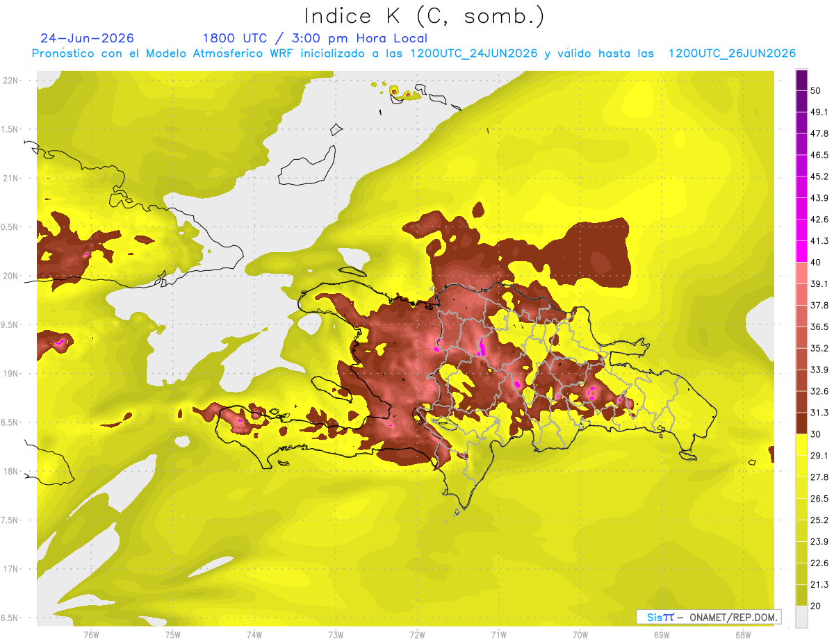Click '1800 UTC / 3:00 pm Hora Local' text
834x644 pixels.
[315, 38]
